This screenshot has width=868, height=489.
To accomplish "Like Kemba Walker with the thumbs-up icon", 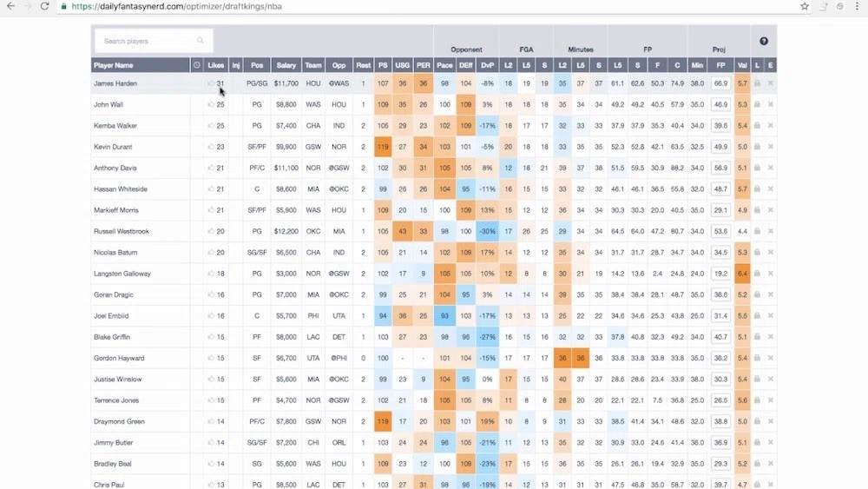I will pyautogui.click(x=211, y=126).
